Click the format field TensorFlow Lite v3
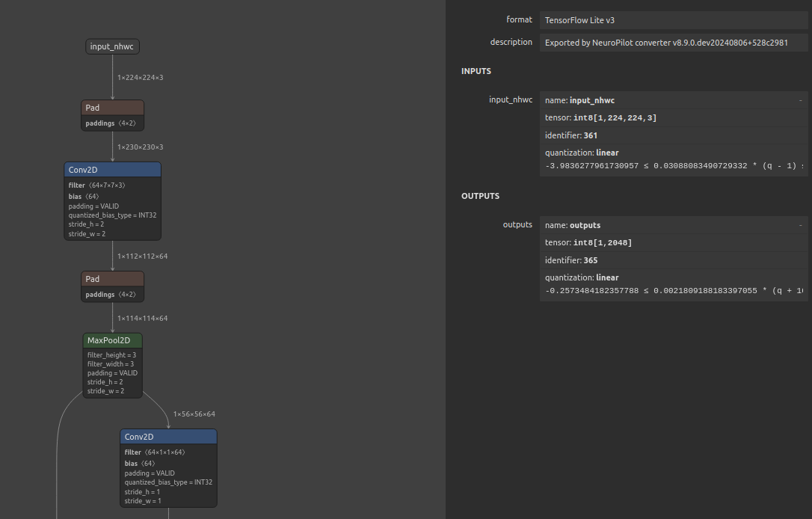The width and height of the screenshot is (812, 519). (673, 20)
